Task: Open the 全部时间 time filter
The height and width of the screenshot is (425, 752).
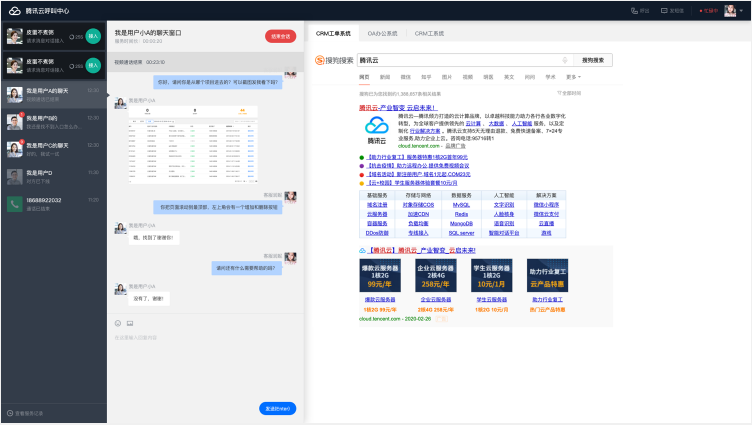Action: pos(569,93)
